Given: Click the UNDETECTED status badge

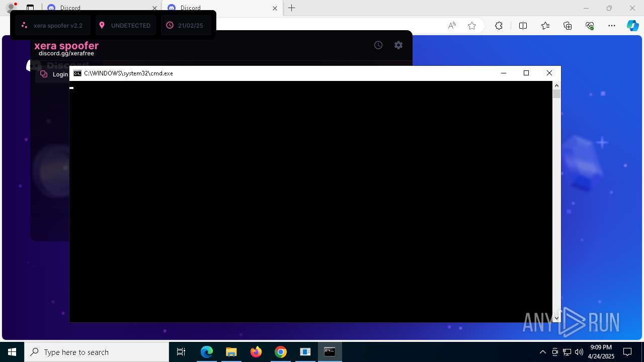Looking at the screenshot, I should click(126, 25).
